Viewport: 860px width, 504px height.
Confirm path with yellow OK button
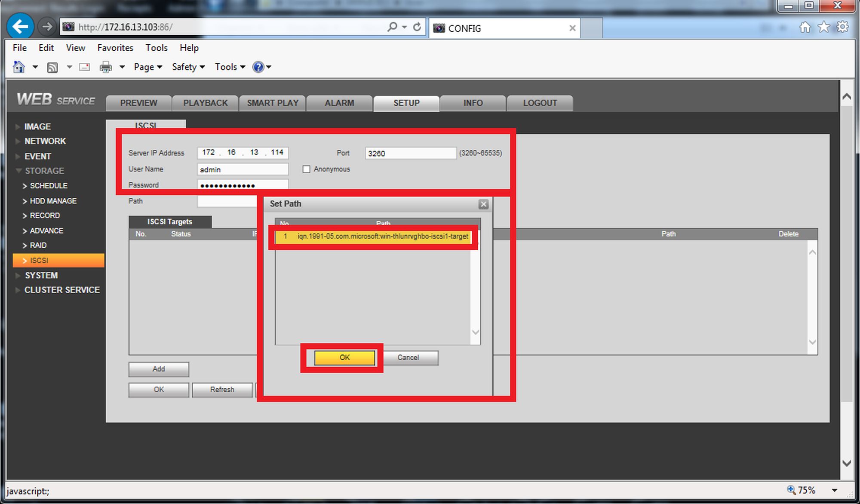(x=344, y=357)
